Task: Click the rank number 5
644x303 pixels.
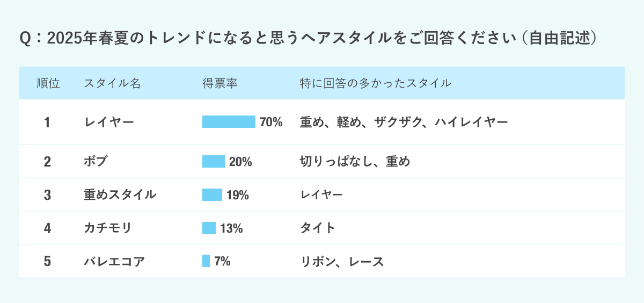Action: pyautogui.click(x=47, y=261)
